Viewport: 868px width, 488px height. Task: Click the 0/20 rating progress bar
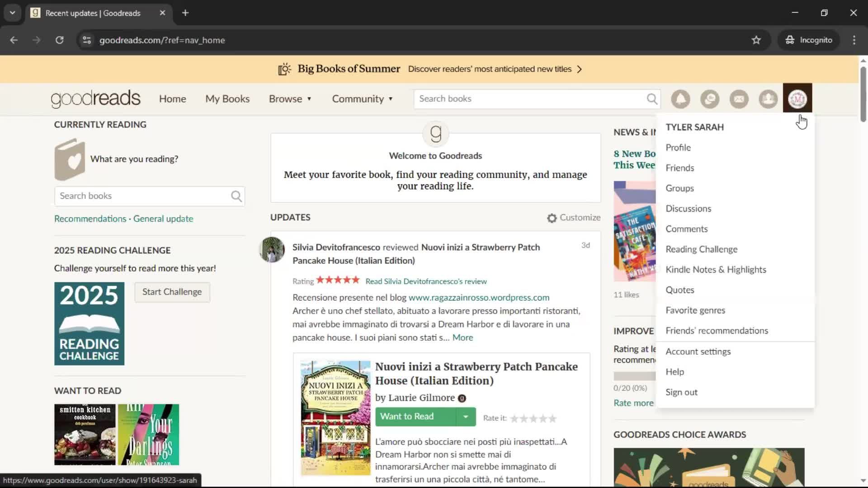[x=635, y=376]
